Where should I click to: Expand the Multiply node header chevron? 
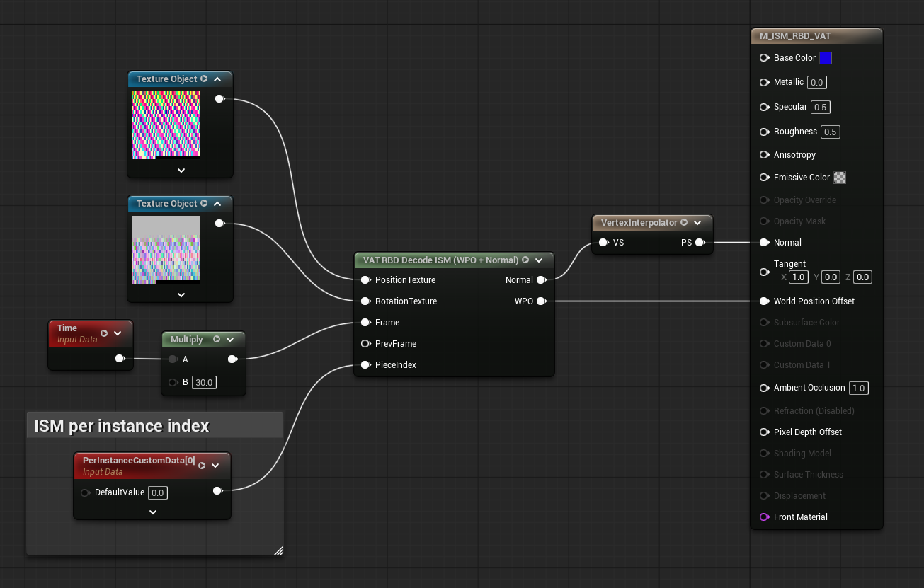[x=230, y=340]
